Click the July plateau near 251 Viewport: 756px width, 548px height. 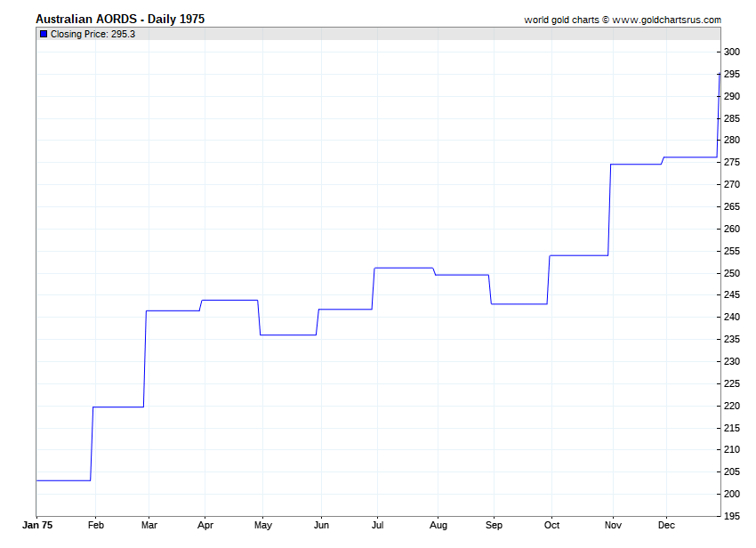click(404, 268)
